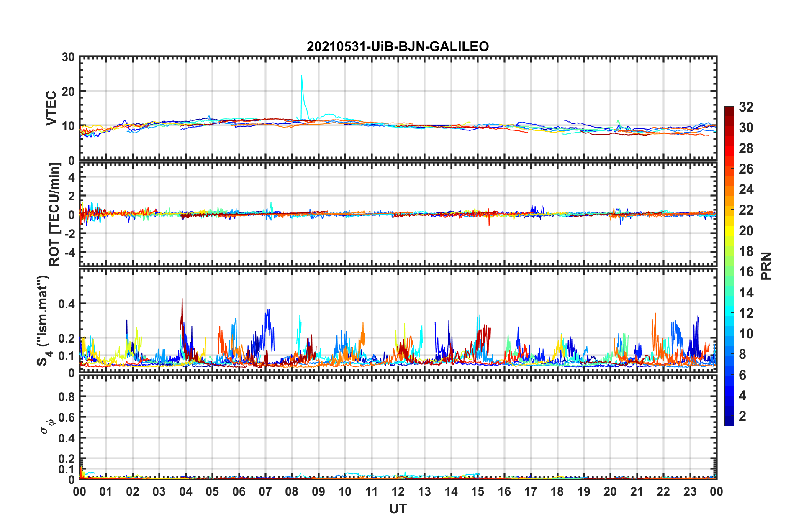
Task: Click the PRN colorbar label
Action: tap(766, 266)
